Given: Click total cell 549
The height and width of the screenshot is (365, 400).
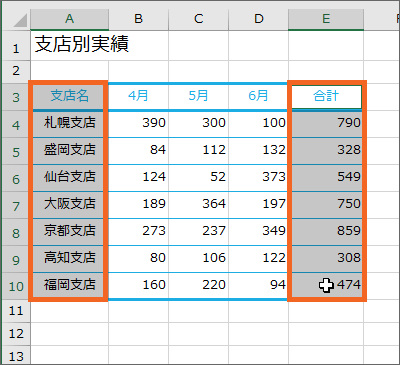Looking at the screenshot, I should pos(326,178).
